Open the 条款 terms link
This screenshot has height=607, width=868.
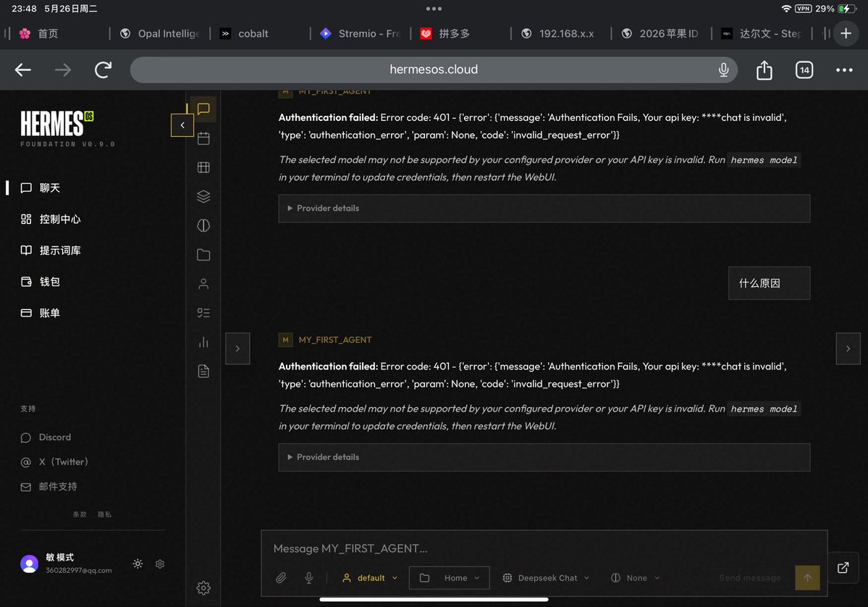[x=80, y=514]
